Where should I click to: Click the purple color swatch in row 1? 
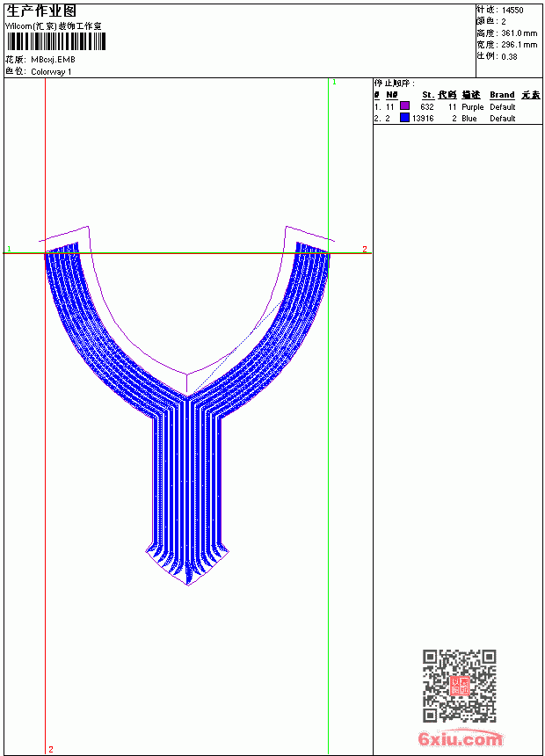(404, 106)
